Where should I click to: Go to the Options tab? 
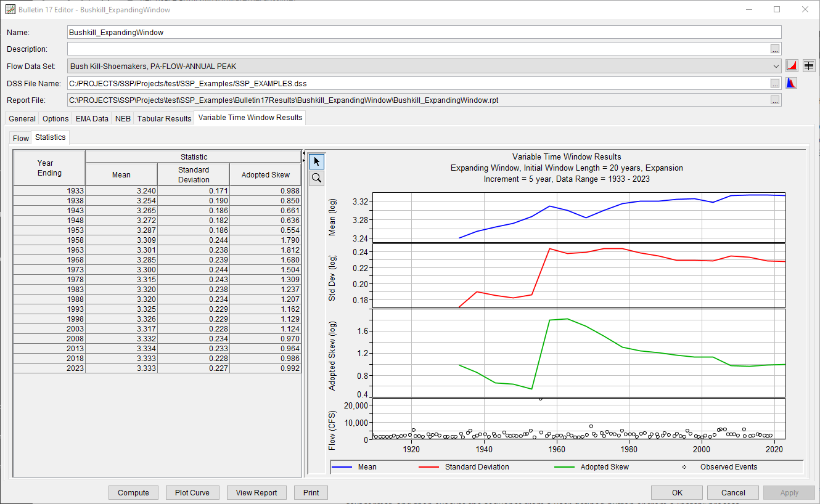point(55,118)
